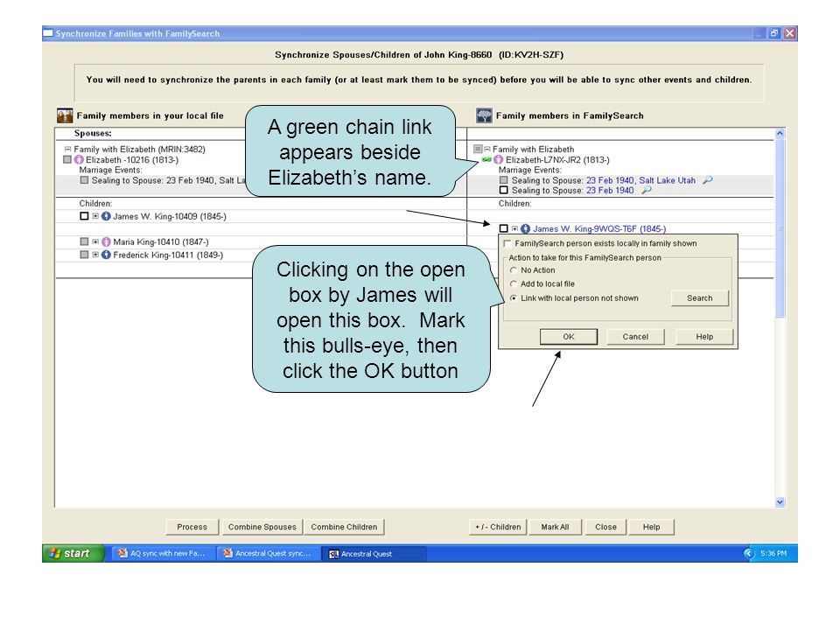Select the Add to local file option
Viewport: 840px width, 630px height.
point(514,283)
